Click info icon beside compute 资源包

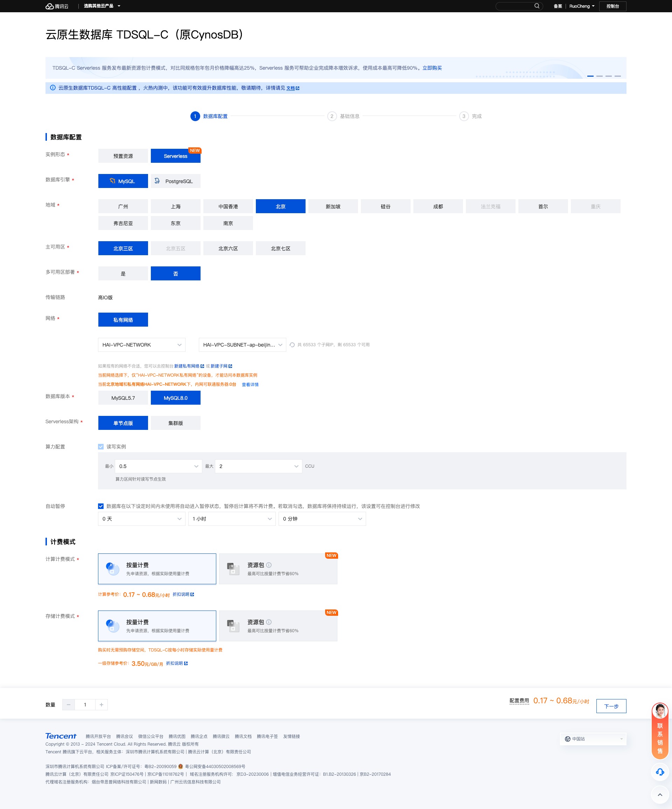point(269,565)
